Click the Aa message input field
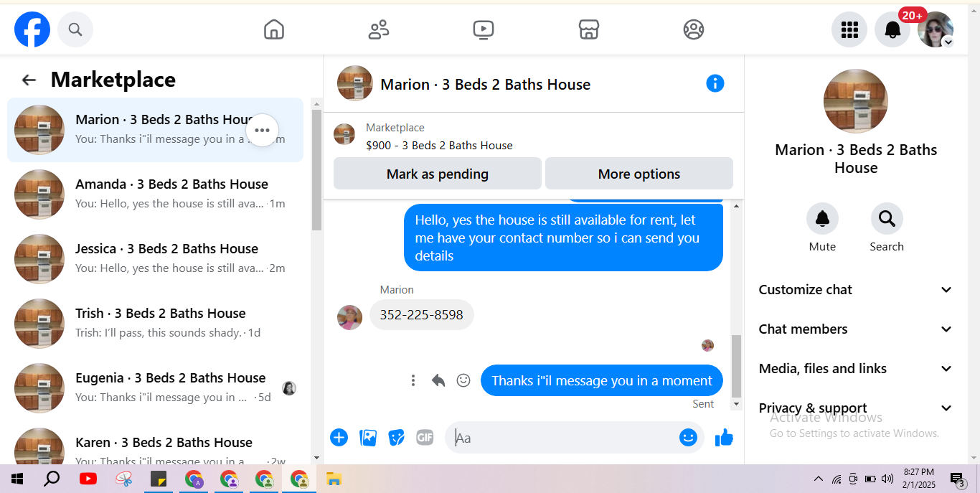 [x=563, y=438]
